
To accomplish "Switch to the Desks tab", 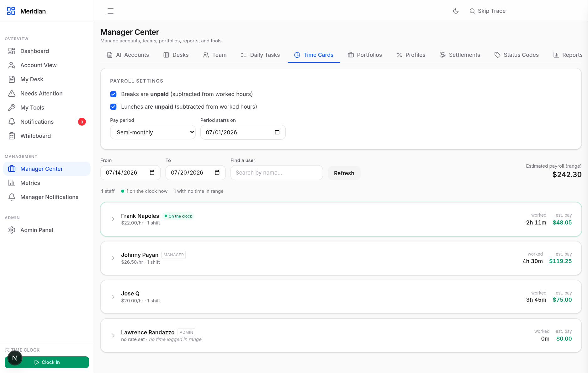I will tap(176, 55).
